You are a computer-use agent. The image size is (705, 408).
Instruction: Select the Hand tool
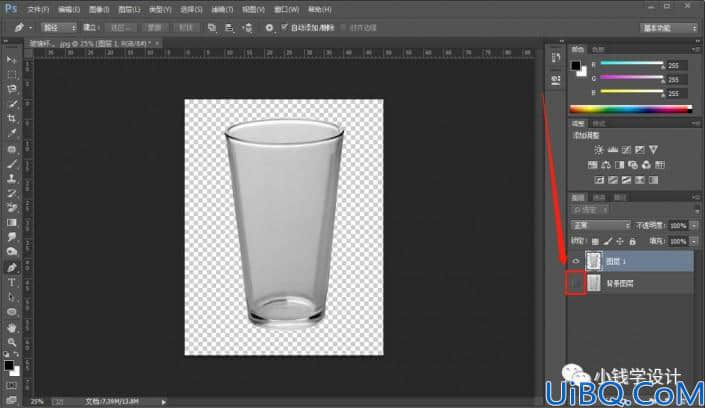[12, 327]
